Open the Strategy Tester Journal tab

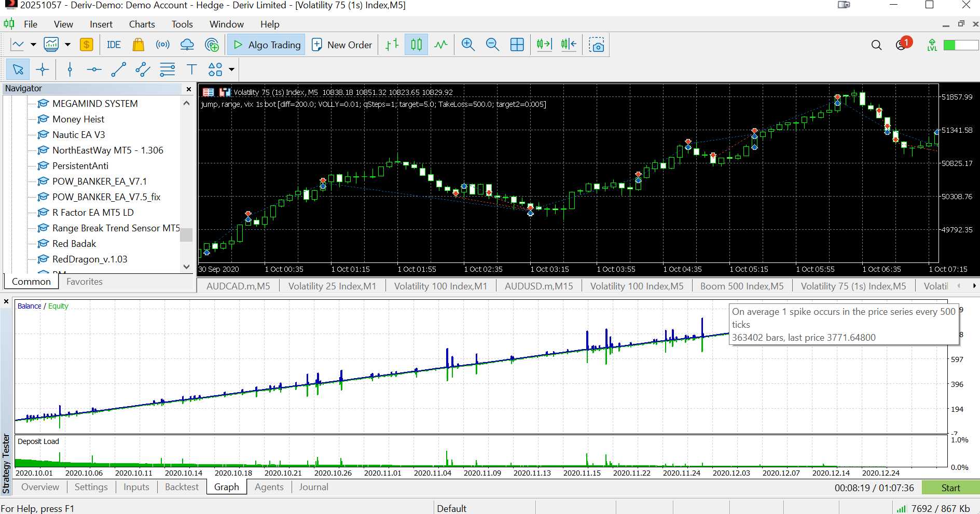(x=313, y=487)
